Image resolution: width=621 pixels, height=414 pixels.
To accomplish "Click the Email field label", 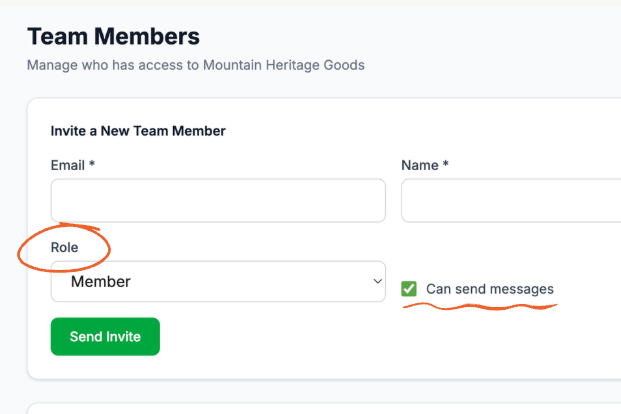I will click(x=72, y=165).
